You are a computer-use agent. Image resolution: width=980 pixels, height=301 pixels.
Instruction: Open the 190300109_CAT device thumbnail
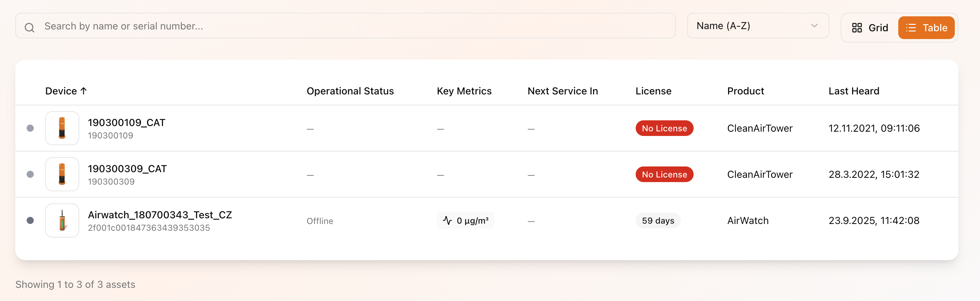pyautogui.click(x=62, y=128)
